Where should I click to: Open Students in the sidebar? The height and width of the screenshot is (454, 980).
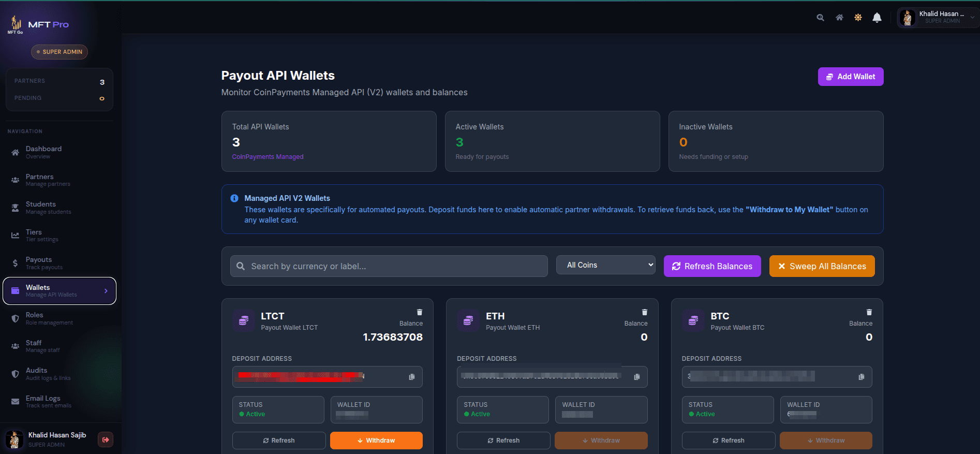point(60,208)
